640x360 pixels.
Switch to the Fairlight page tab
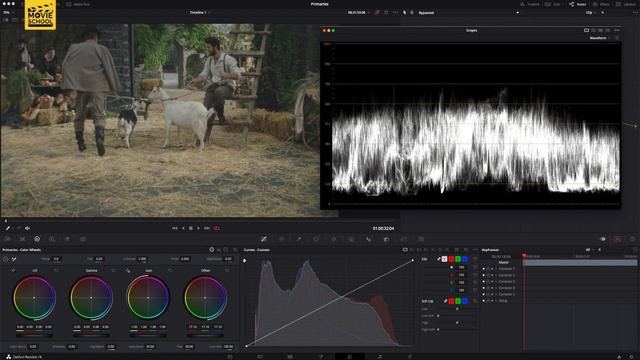380,357
